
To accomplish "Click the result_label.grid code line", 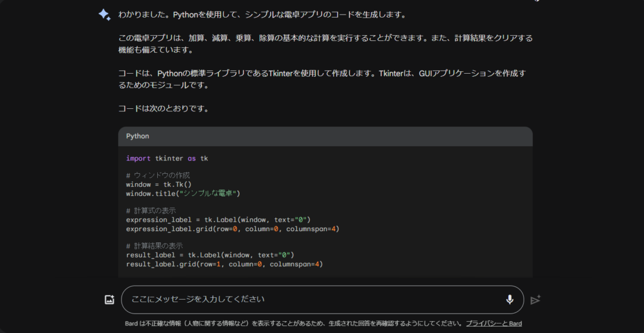I will pos(225,264).
